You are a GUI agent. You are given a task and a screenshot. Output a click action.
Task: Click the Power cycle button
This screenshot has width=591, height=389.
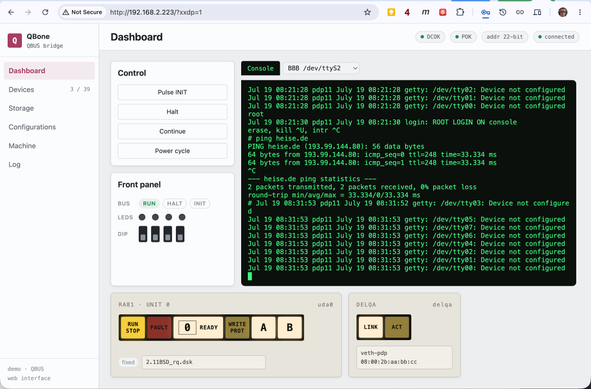tap(172, 151)
